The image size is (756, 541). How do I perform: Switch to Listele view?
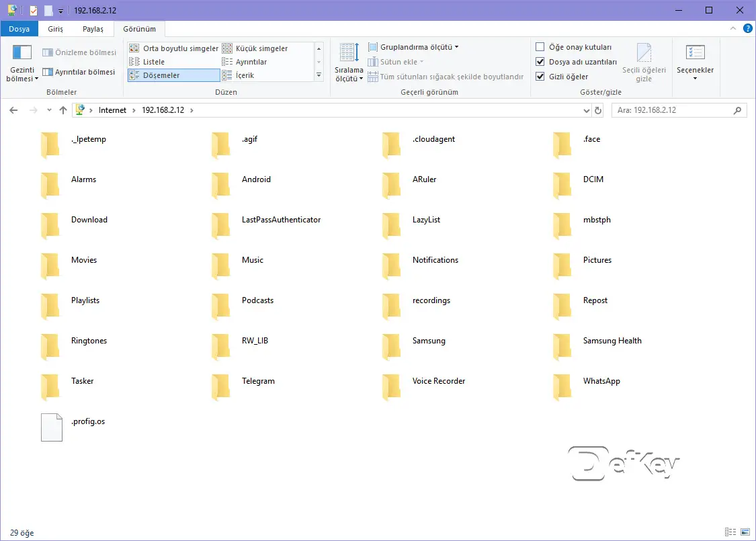click(147, 62)
